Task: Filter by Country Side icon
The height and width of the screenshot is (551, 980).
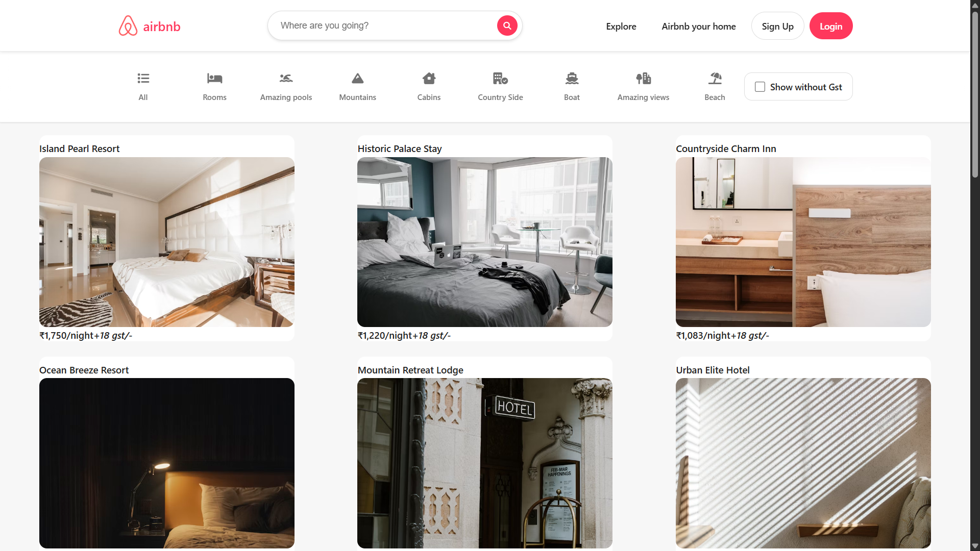Action: 500,79
